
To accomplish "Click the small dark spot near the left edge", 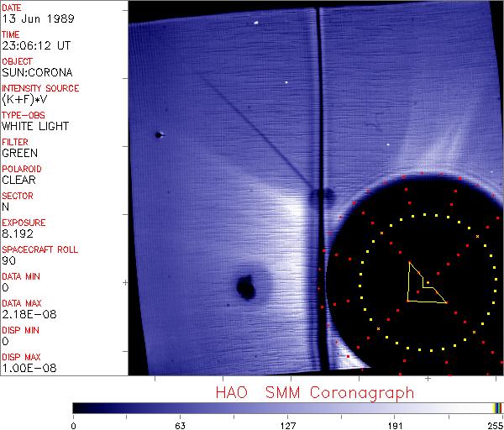I will point(158,134).
